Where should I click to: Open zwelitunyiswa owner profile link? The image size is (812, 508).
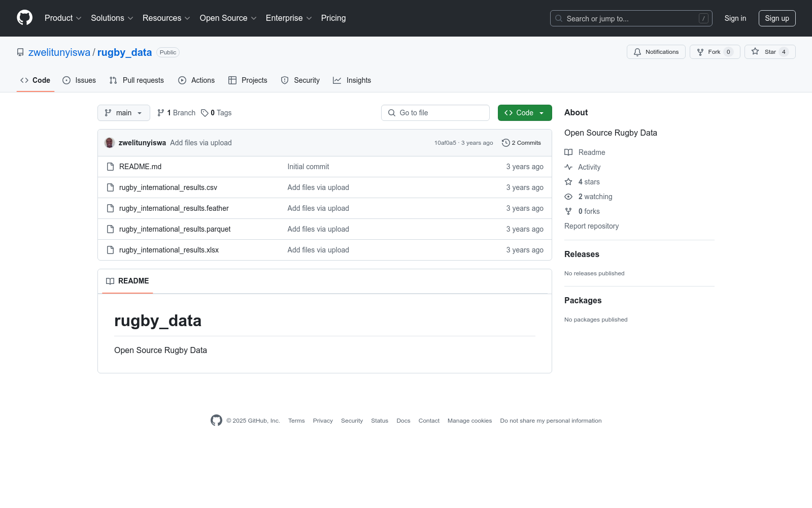point(59,52)
